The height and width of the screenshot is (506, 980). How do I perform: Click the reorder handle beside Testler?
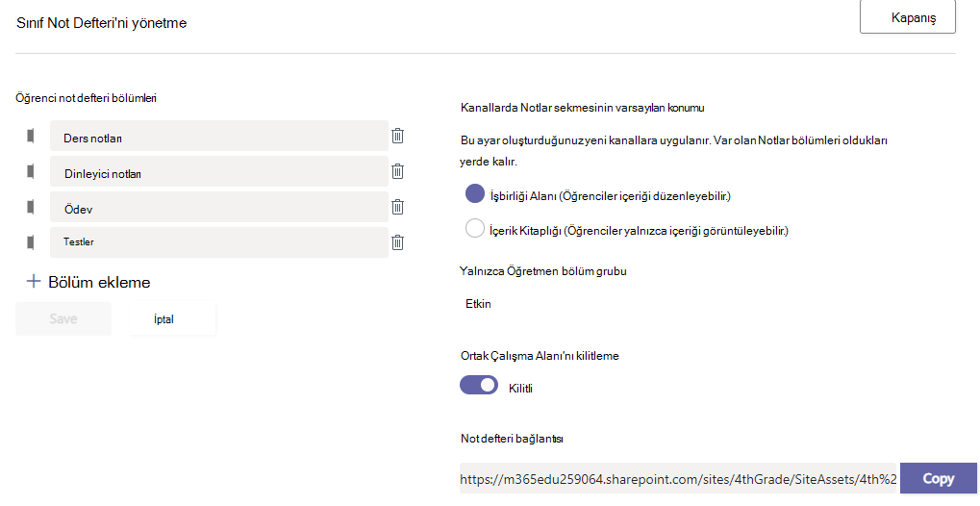(31, 242)
